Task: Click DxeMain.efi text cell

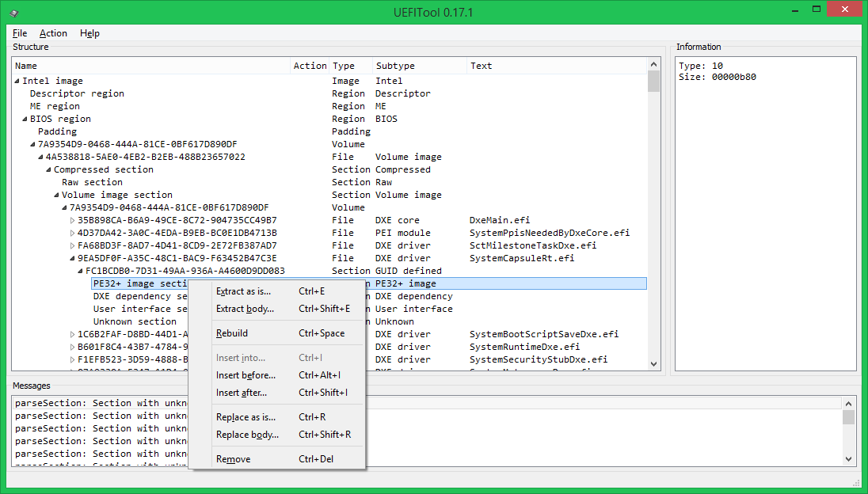Action: tap(499, 220)
